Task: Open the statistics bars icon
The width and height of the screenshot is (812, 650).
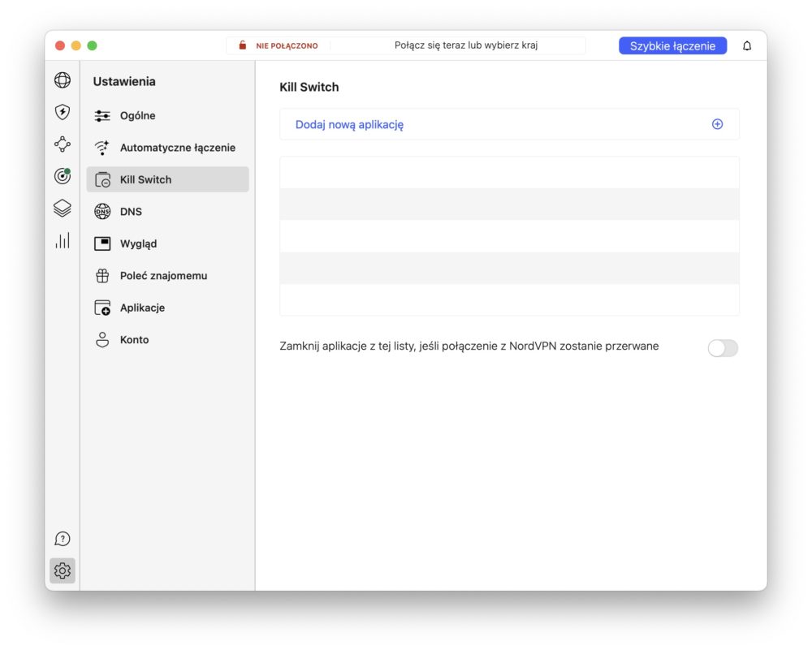Action: coord(63,240)
